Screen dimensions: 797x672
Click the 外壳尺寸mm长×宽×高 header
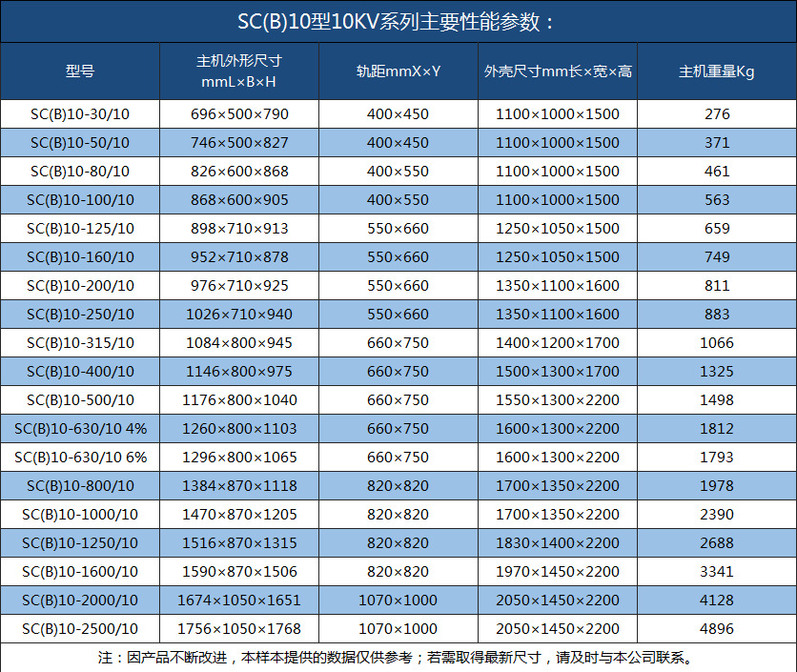coord(558,71)
